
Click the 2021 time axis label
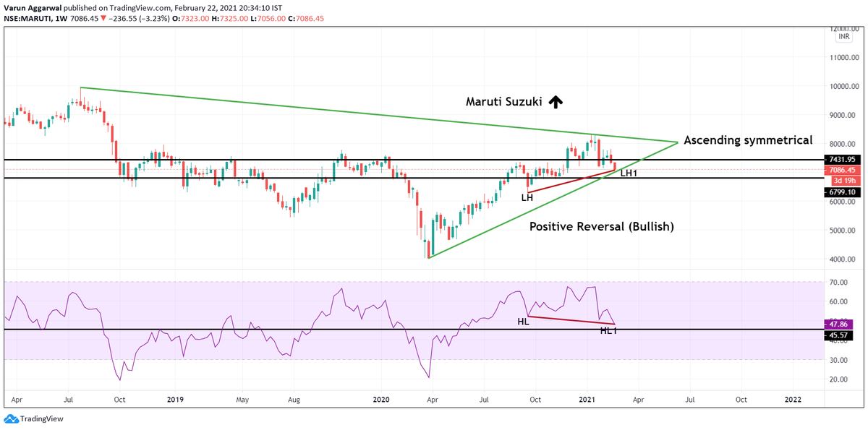587,399
